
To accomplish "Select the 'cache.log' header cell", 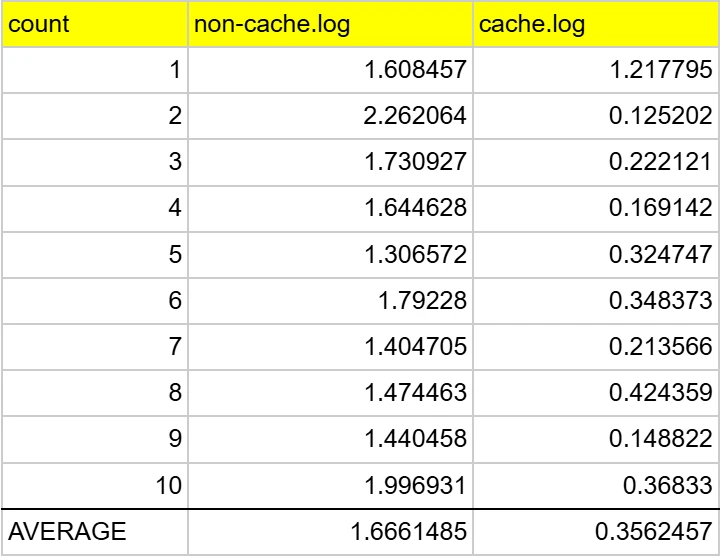I will pos(596,24).
